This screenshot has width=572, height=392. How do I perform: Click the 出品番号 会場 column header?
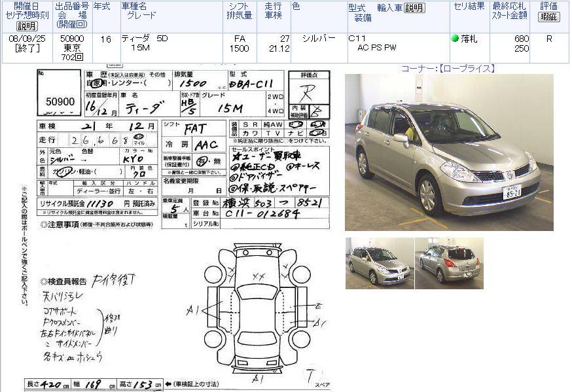click(72, 16)
